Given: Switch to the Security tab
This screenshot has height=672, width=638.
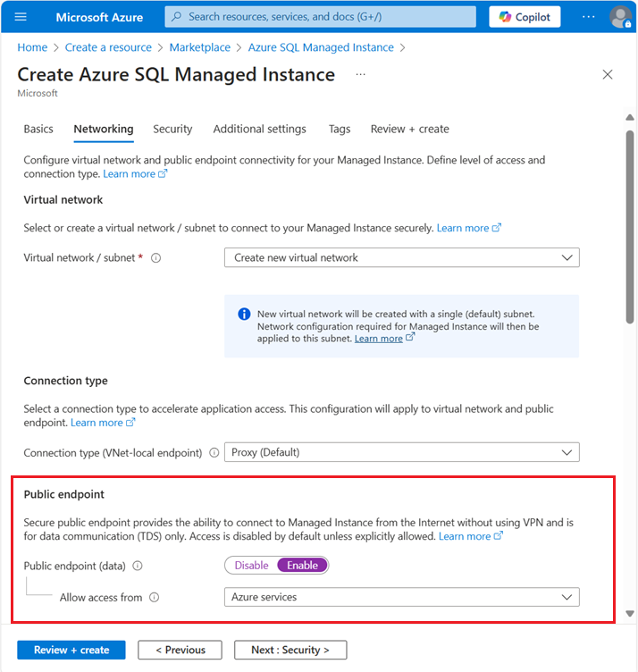Looking at the screenshot, I should tap(172, 129).
